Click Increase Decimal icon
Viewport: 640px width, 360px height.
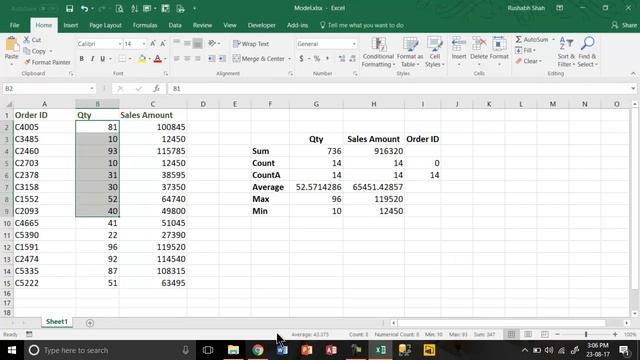pos(342,59)
